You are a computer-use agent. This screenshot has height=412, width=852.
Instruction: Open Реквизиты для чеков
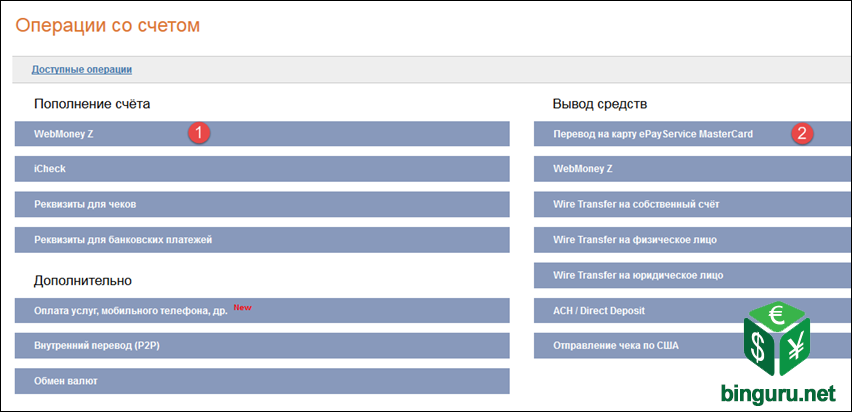pyautogui.click(x=262, y=204)
